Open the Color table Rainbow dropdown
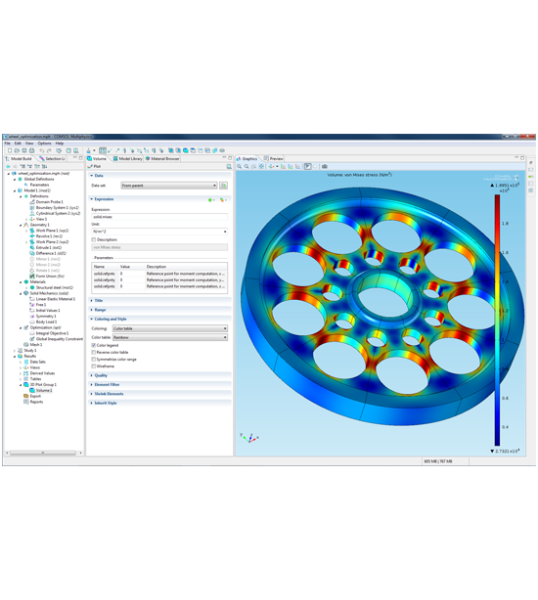This screenshot has width=538, height=600. [x=170, y=337]
